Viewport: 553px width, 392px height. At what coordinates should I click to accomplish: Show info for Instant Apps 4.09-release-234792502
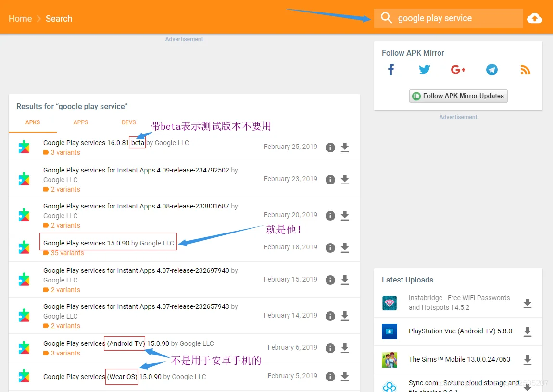pyautogui.click(x=330, y=180)
